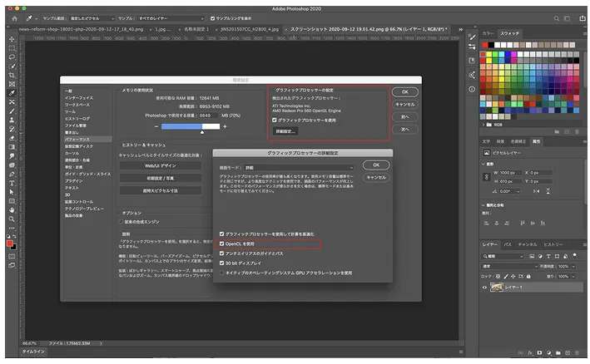590x364 pixels.
Task: Click the 超特大ピクセル寸法 button
Action: [161, 191]
